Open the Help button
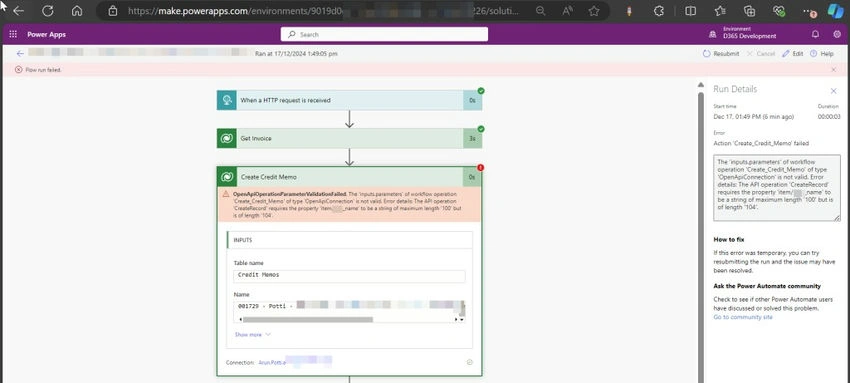850x383 pixels. 822,54
